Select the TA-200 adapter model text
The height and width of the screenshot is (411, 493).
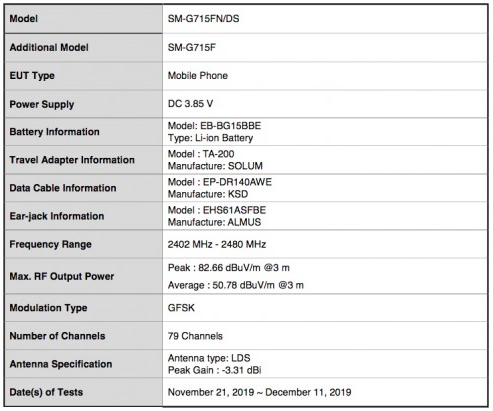(x=218, y=154)
